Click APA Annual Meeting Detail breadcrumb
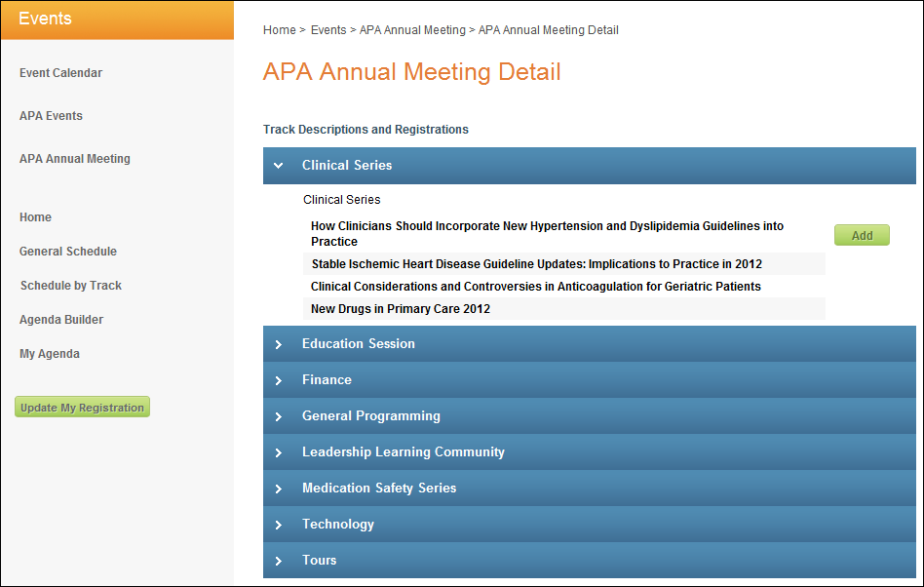The height and width of the screenshot is (587, 924). tap(549, 30)
